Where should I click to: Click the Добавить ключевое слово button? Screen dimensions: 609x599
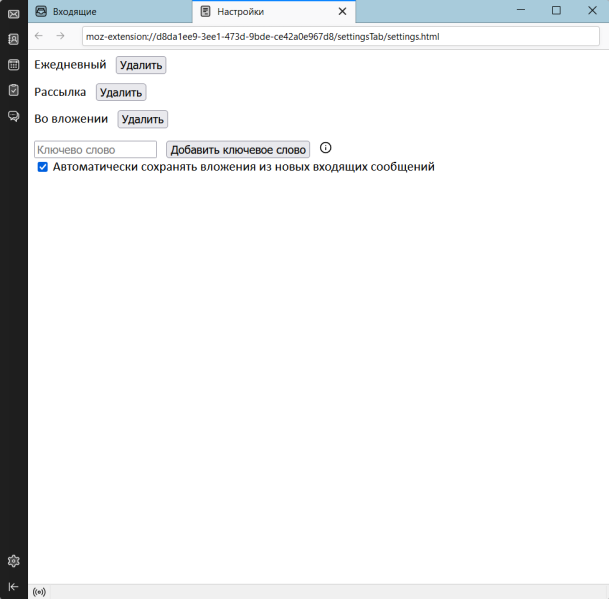238,149
